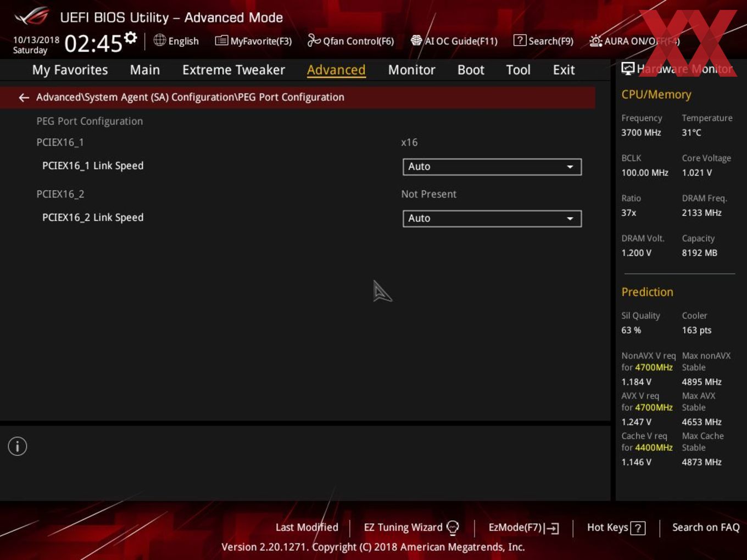Click the Hardware Monitor screen icon
The height and width of the screenshot is (560, 747).
628,69
